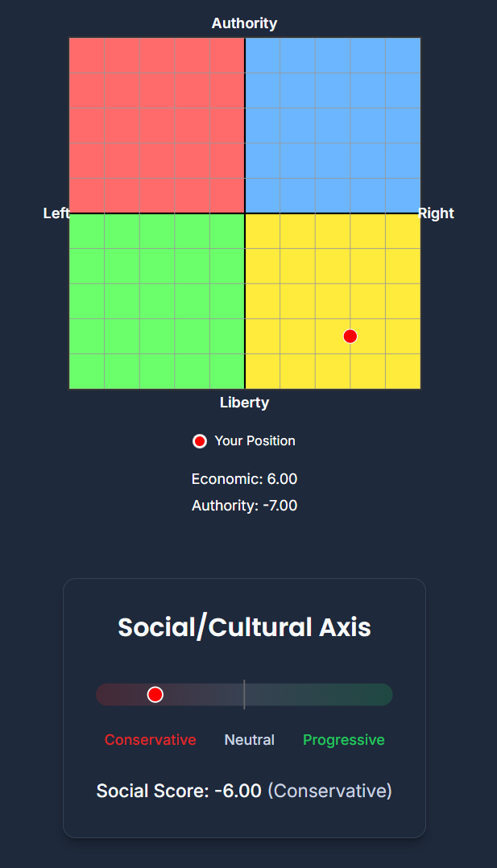Screen dimensions: 497x868
Task: Click the Authority axis label
Action: coord(244,23)
